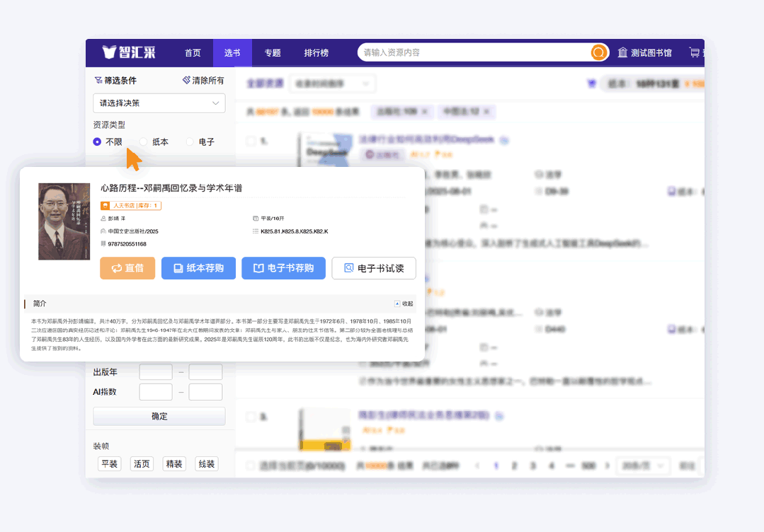Open the items-per-page dropdown in pagination
Viewport: 764px width, 532px height.
(x=642, y=466)
